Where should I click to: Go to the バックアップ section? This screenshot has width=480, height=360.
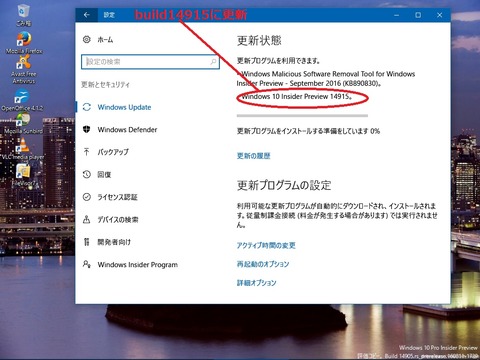click(x=113, y=152)
